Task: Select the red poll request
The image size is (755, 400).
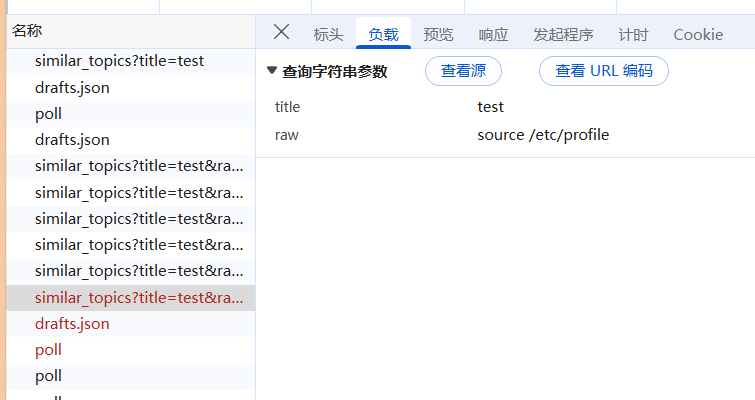Action: click(48, 350)
